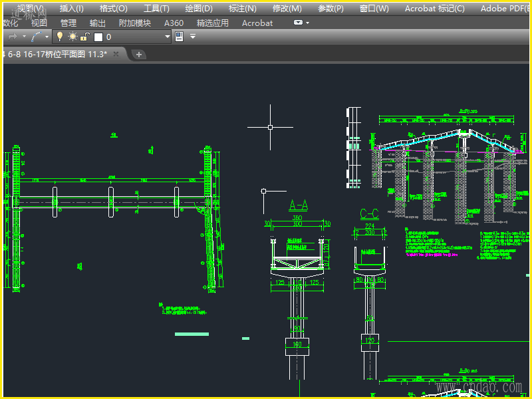This screenshot has width=532, height=399.
Task: Open a new drawing tab with plus
Action: 139,55
